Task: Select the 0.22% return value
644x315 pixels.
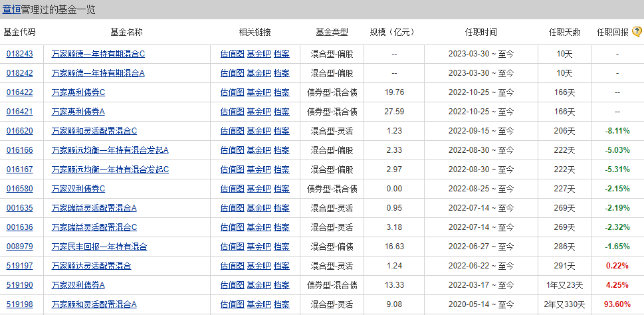Action: 617,266
